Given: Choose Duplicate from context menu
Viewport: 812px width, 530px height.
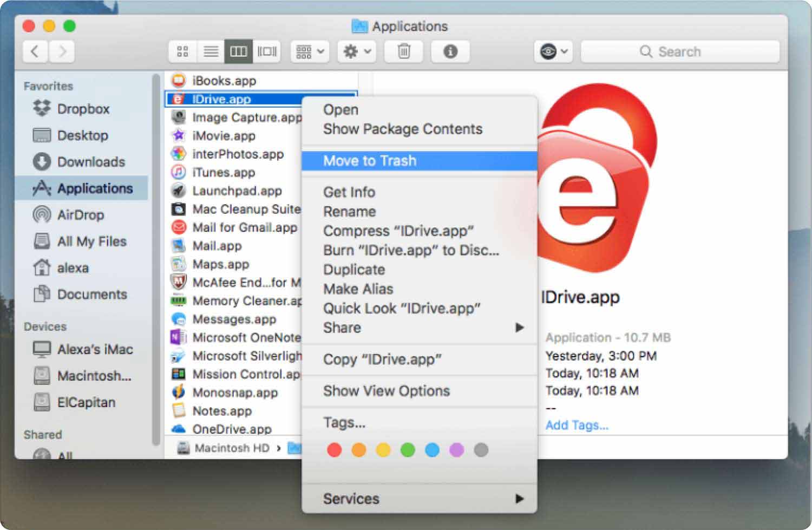Looking at the screenshot, I should click(420, 270).
